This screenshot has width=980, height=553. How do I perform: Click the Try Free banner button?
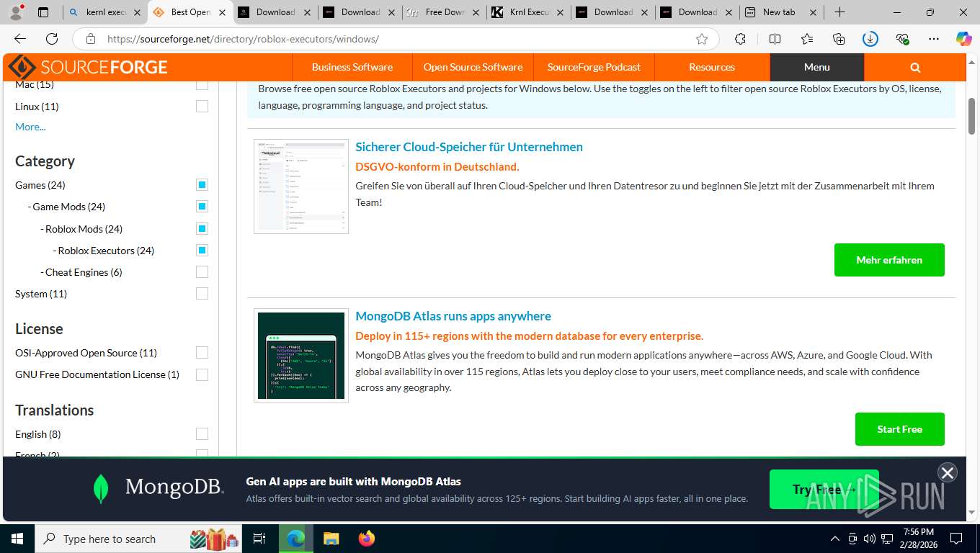pyautogui.click(x=824, y=490)
